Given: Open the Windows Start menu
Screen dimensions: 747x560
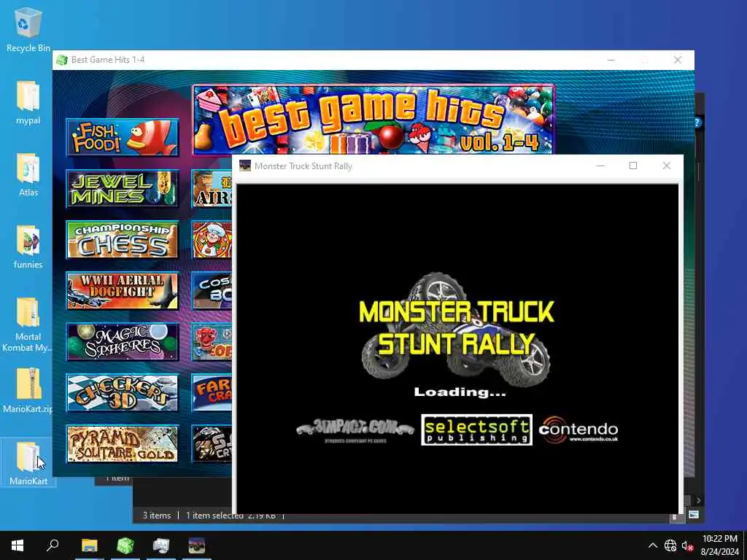Looking at the screenshot, I should [x=18, y=545].
